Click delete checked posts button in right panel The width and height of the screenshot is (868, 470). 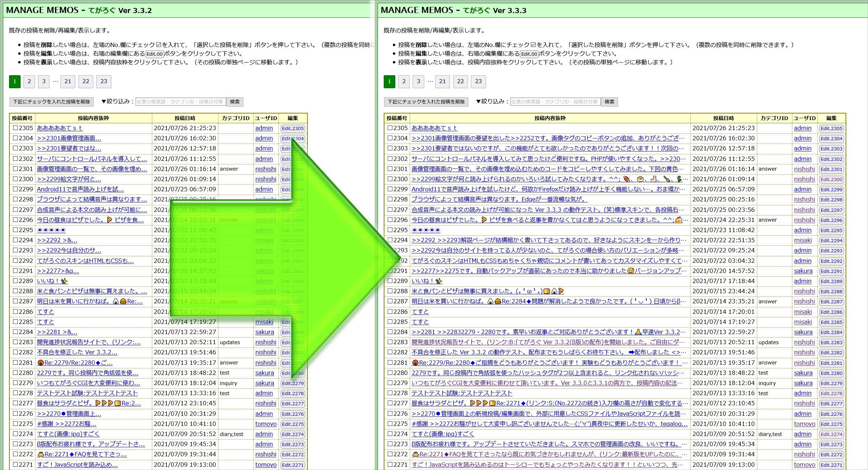pos(426,102)
